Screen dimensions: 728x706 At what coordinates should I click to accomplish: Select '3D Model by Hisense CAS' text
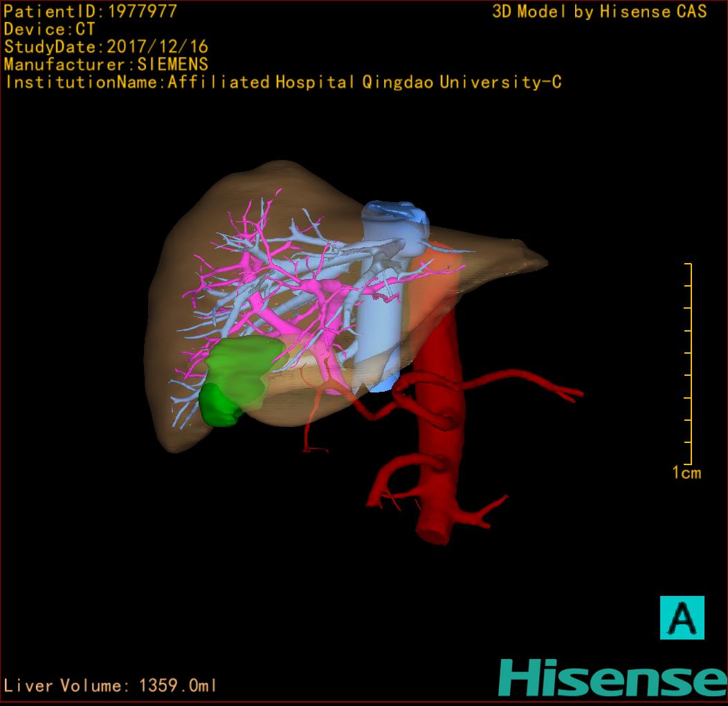(599, 12)
